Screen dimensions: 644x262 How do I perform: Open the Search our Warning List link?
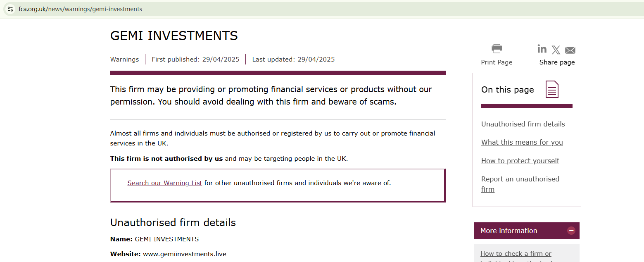pos(164,183)
